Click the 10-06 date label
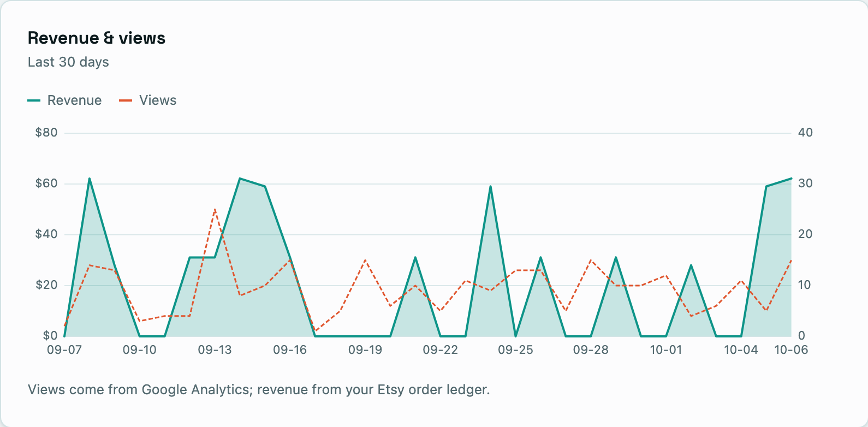Viewport: 868px width, 427px height. coord(791,350)
